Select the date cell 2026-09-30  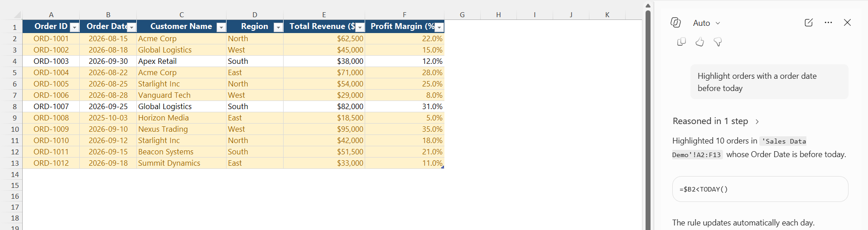pyautogui.click(x=108, y=61)
